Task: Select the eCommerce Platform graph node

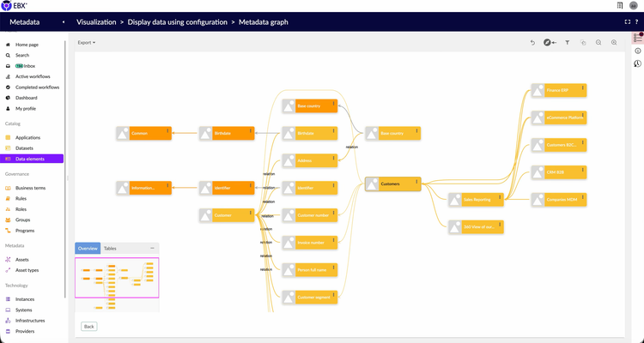Action: 559,117
